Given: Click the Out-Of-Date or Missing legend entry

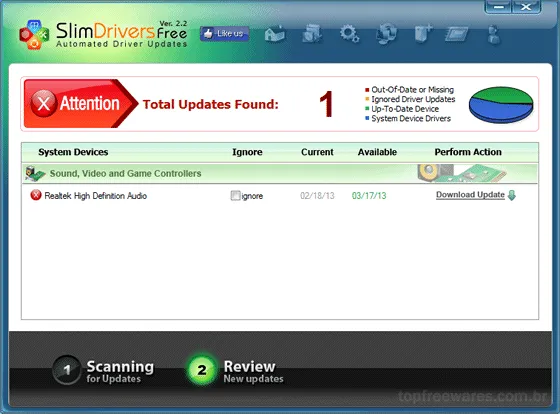Looking at the screenshot, I should tap(409, 89).
